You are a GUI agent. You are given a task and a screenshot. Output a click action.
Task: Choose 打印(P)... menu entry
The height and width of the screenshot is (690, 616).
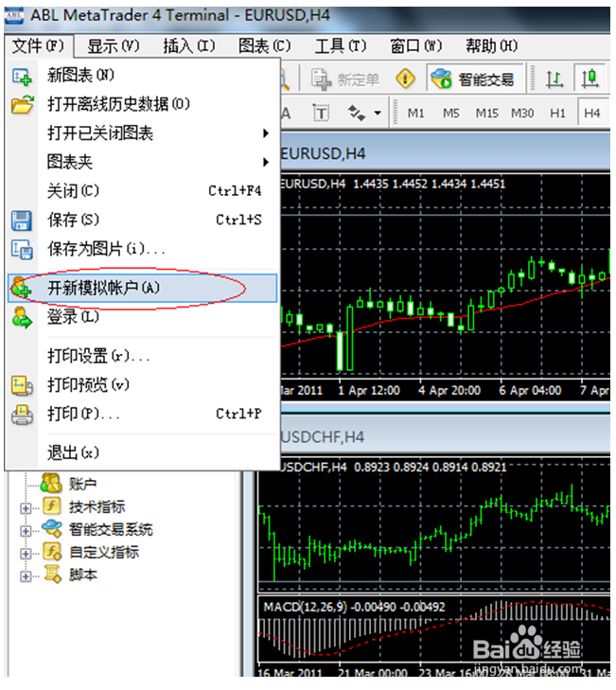(x=143, y=414)
